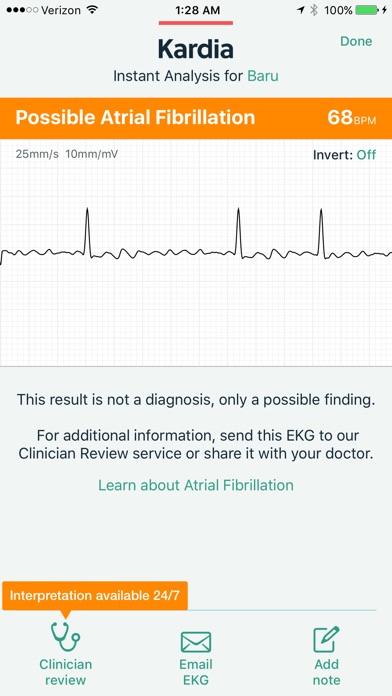The image size is (392, 696).
Task: Tap the Add note pencil icon
Action: click(x=326, y=639)
